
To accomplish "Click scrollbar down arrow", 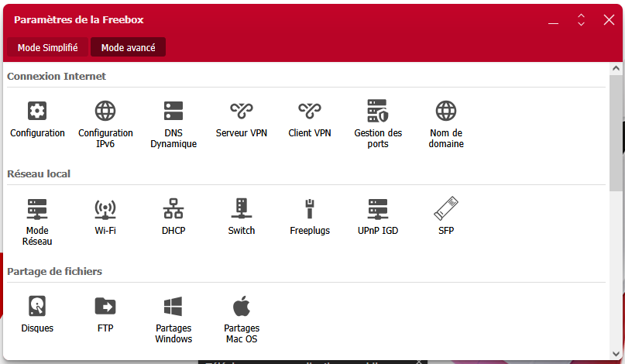I will tap(616, 354).
